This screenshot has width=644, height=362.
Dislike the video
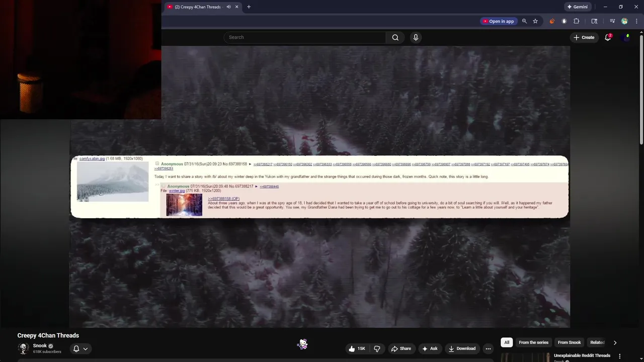point(377,348)
